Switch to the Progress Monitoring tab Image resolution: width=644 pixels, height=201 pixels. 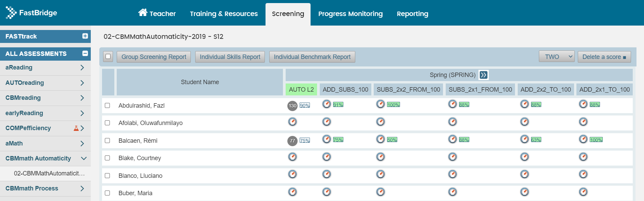(350, 14)
